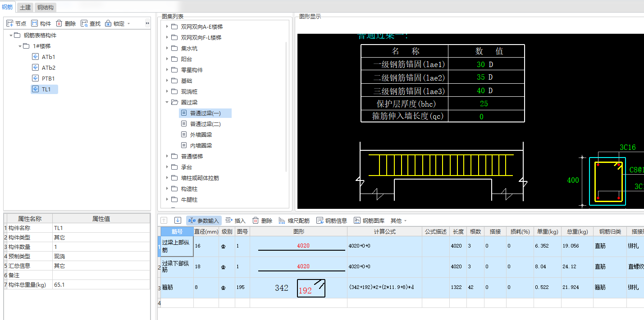Viewport: 644px width, 320px height.
Task: Select the ATb1 component
Action: (x=48, y=57)
